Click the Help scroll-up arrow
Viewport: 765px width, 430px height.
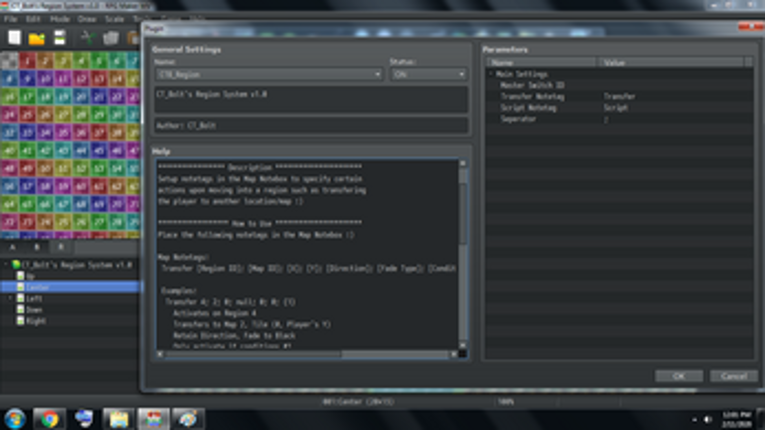coord(463,164)
